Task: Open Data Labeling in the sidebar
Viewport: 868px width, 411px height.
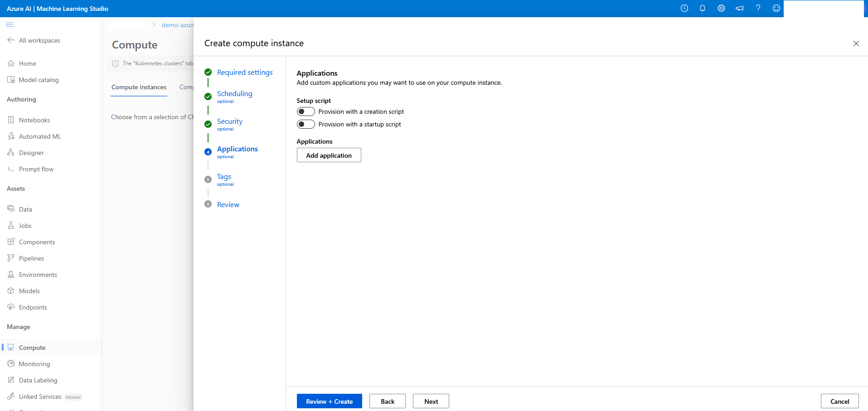Action: pos(38,380)
